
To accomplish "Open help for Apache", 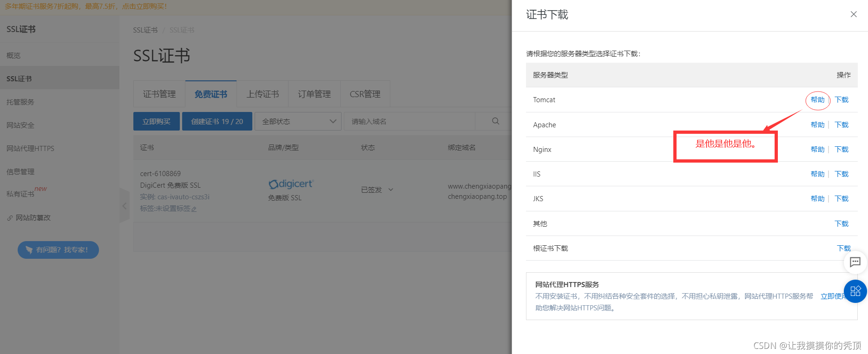I will [x=817, y=125].
